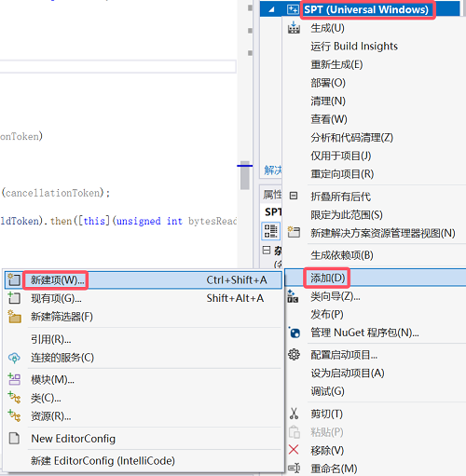
Task: Click the categorized view button in properties
Action: click(270, 231)
